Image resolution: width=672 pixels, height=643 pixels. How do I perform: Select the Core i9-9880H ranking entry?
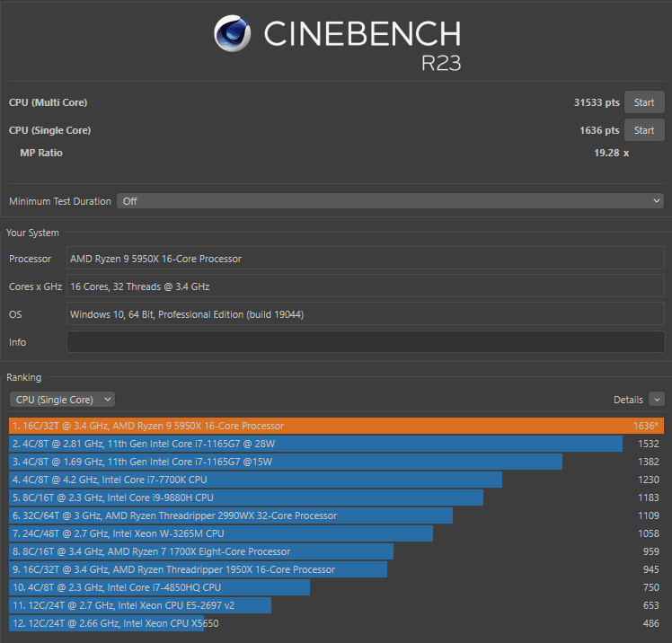pyautogui.click(x=336, y=498)
